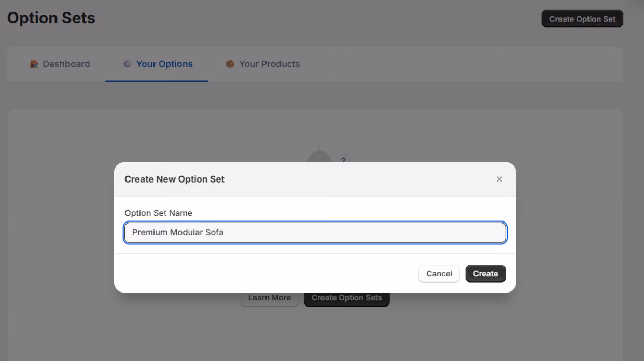Open the Your Products tab
Viewport: 644px width, 361px height.
click(x=262, y=64)
